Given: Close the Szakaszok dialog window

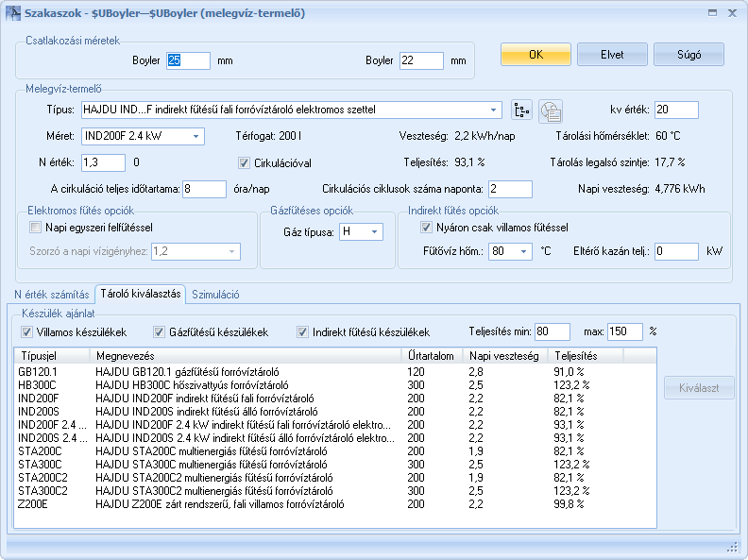Looking at the screenshot, I should click(x=732, y=13).
